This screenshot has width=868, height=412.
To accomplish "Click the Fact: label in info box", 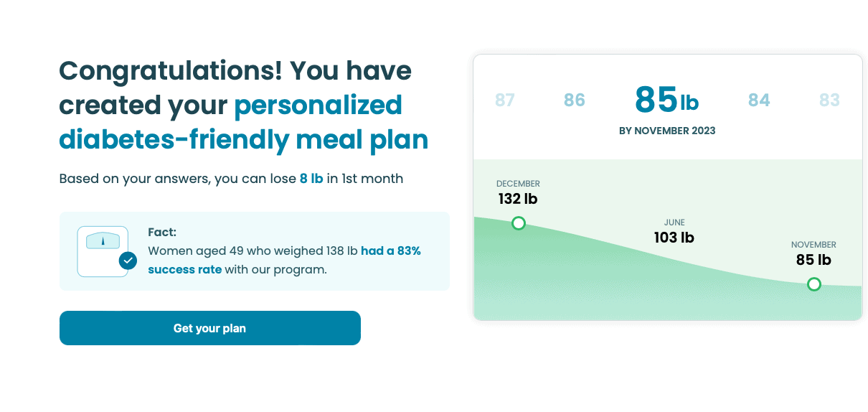I will point(162,232).
